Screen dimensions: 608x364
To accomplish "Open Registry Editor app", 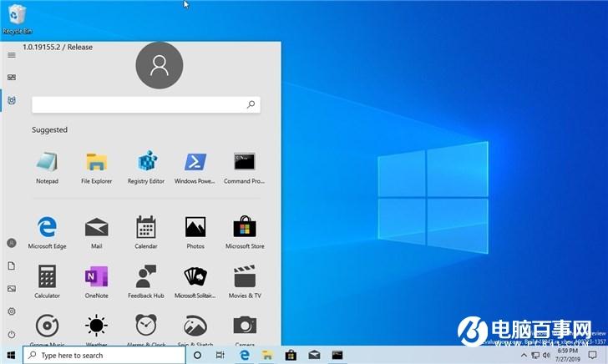I will coord(146,169).
